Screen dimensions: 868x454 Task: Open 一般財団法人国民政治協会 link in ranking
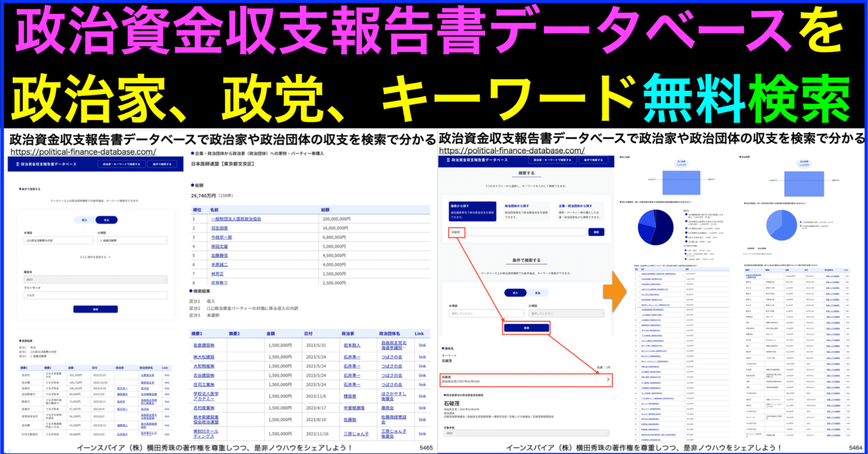click(x=236, y=219)
